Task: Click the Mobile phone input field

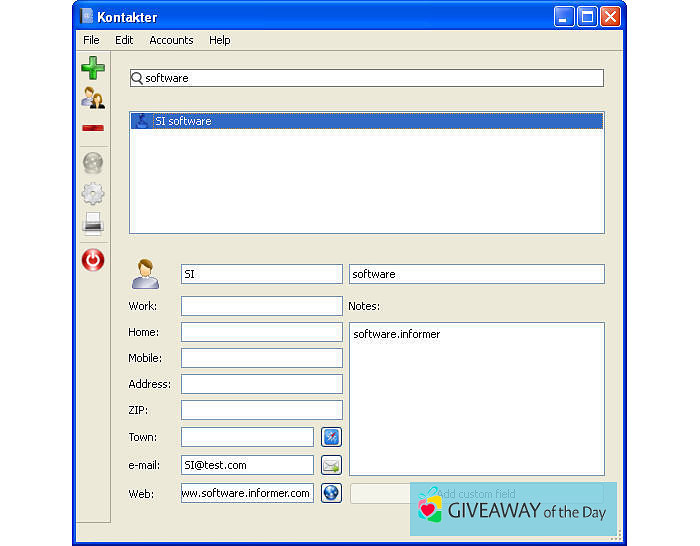Action: coord(261,358)
